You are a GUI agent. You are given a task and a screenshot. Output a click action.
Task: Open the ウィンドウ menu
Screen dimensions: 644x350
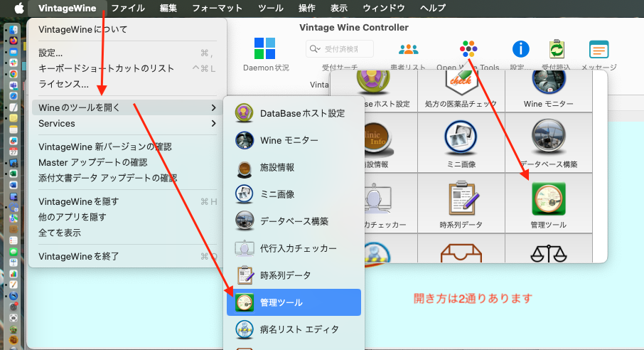(384, 8)
